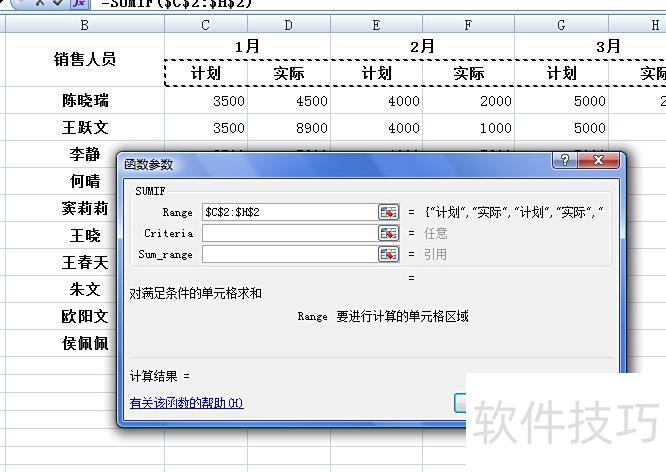Select column D header
Screen dimensions: 666x472
[x=289, y=25]
